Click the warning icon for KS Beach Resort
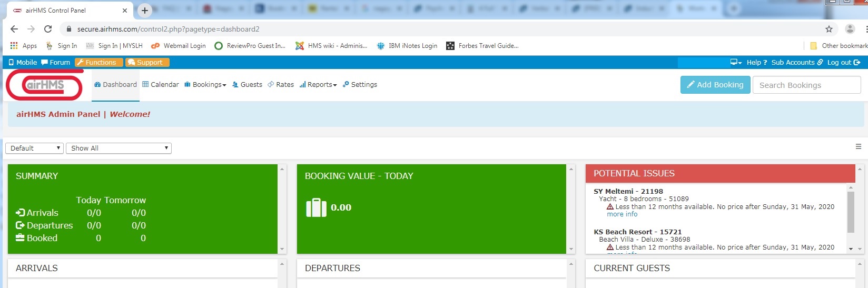 pyautogui.click(x=610, y=247)
